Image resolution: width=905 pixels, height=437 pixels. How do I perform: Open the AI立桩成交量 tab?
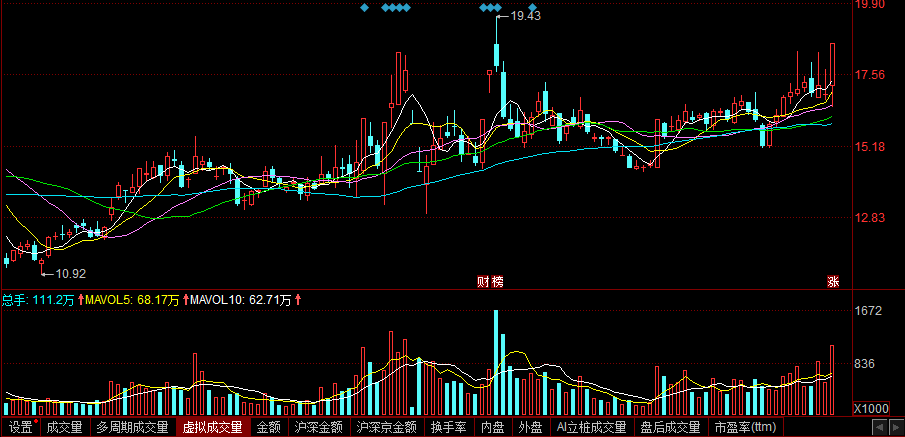[x=591, y=428]
